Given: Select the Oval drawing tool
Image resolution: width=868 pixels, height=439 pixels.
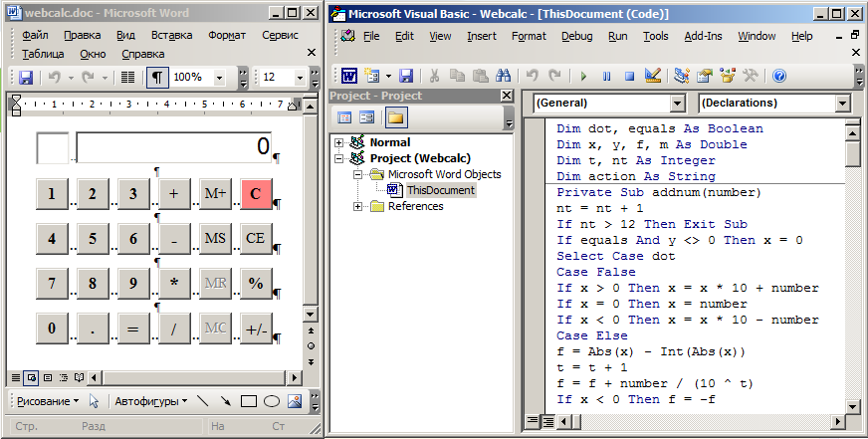Looking at the screenshot, I should [x=272, y=402].
